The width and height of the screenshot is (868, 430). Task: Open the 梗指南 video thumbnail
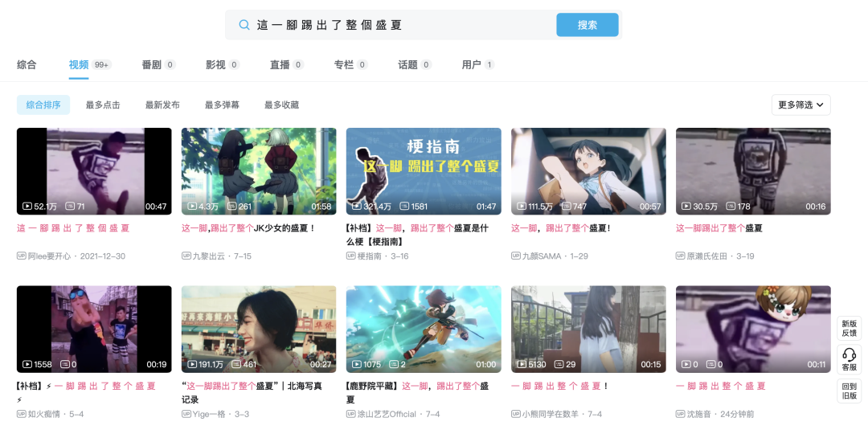click(424, 170)
